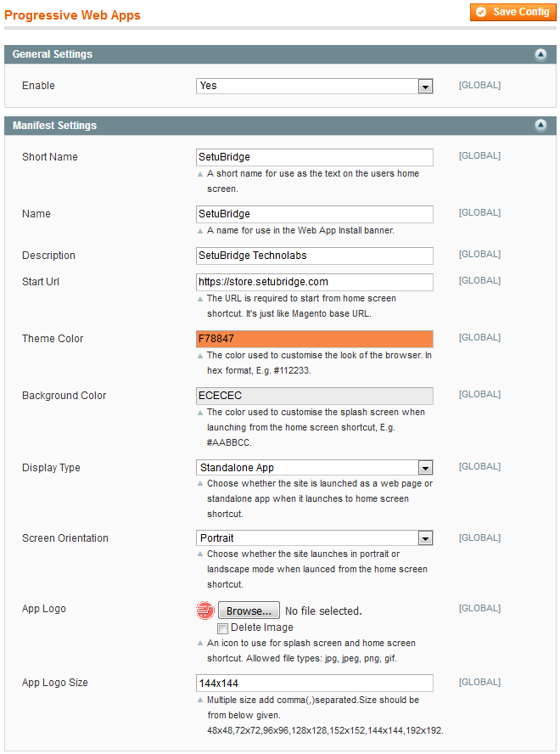
Task: Click the Start Url input field
Action: click(x=314, y=282)
